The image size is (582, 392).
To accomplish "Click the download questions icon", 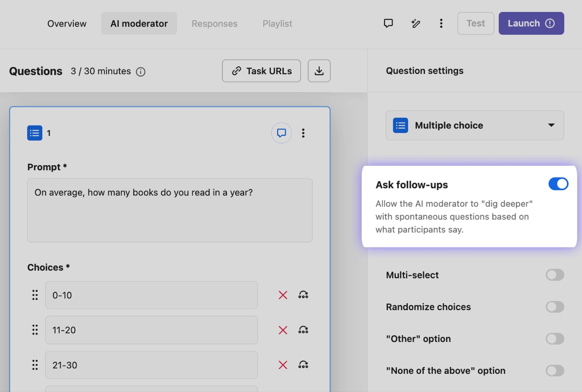I will 319,71.
